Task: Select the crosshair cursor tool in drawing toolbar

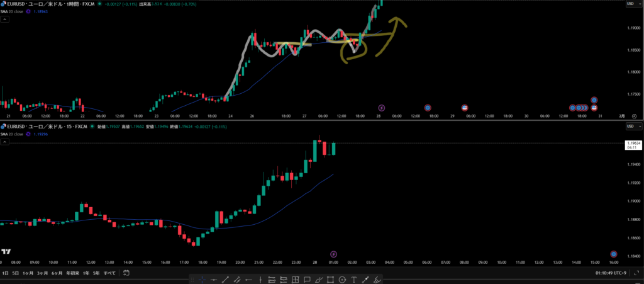Action: [202, 279]
